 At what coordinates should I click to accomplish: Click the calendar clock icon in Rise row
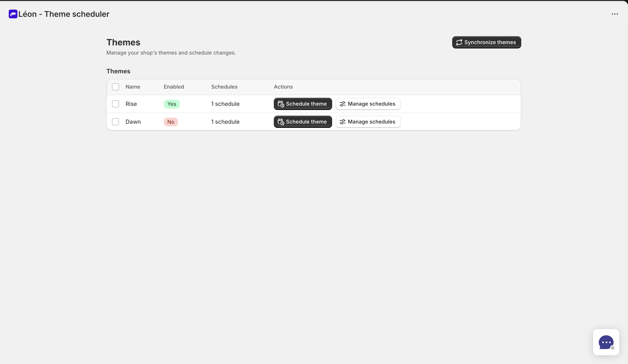click(x=281, y=104)
